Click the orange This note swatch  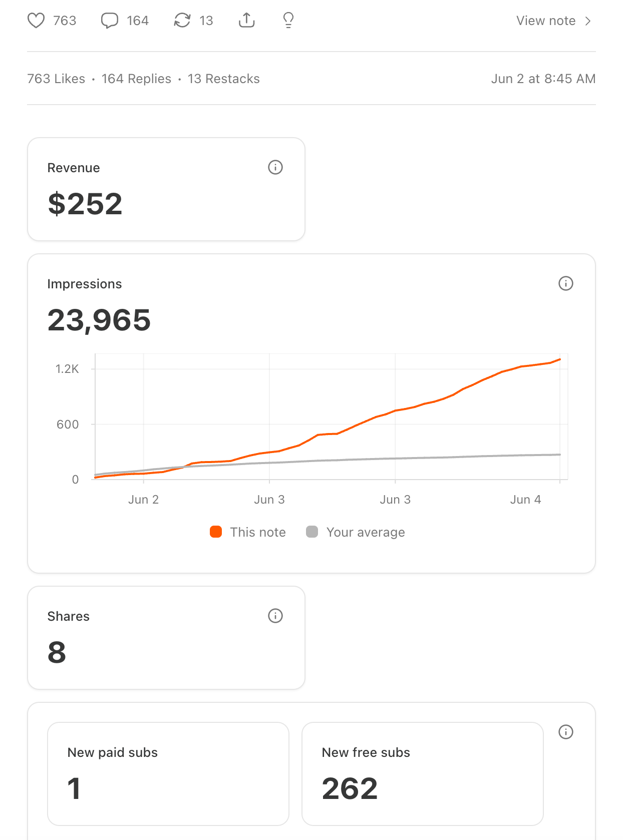click(x=216, y=532)
